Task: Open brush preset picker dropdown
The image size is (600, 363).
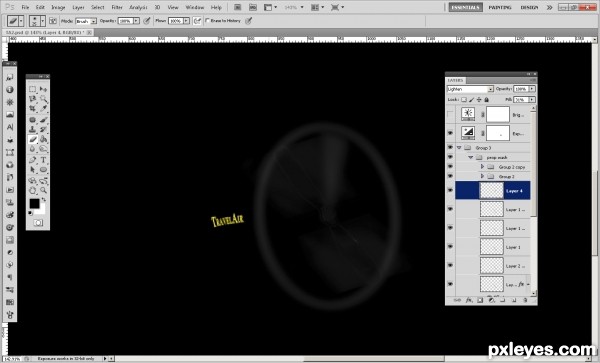Action: (x=42, y=21)
